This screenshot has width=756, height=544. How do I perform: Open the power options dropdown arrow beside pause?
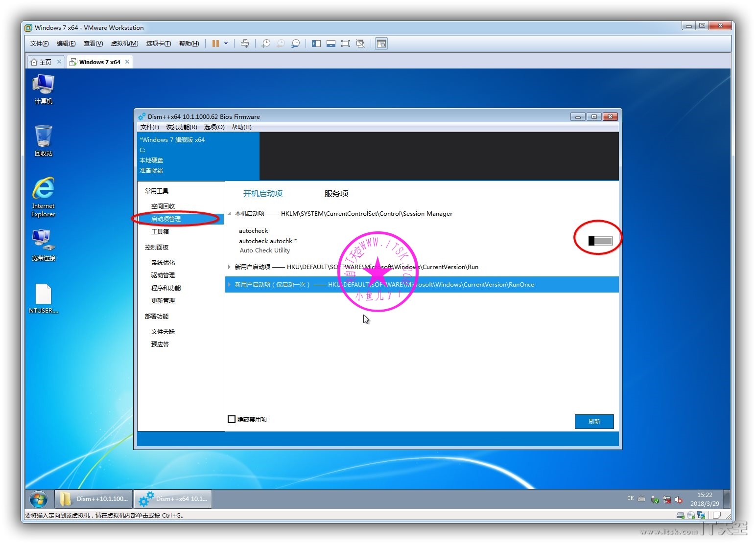point(226,44)
